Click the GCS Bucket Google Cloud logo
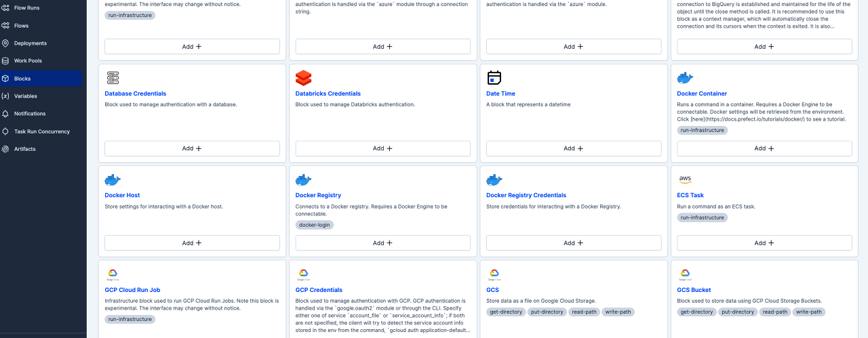This screenshot has height=338, width=868. click(685, 274)
